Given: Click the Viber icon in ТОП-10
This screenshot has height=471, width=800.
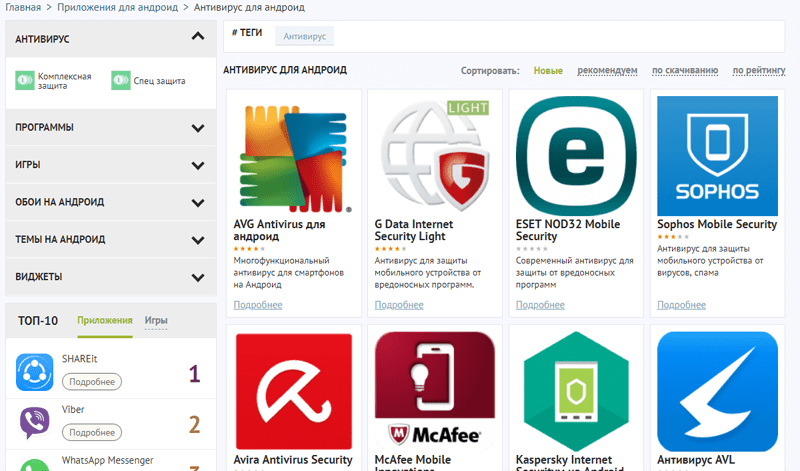Looking at the screenshot, I should tap(34, 423).
